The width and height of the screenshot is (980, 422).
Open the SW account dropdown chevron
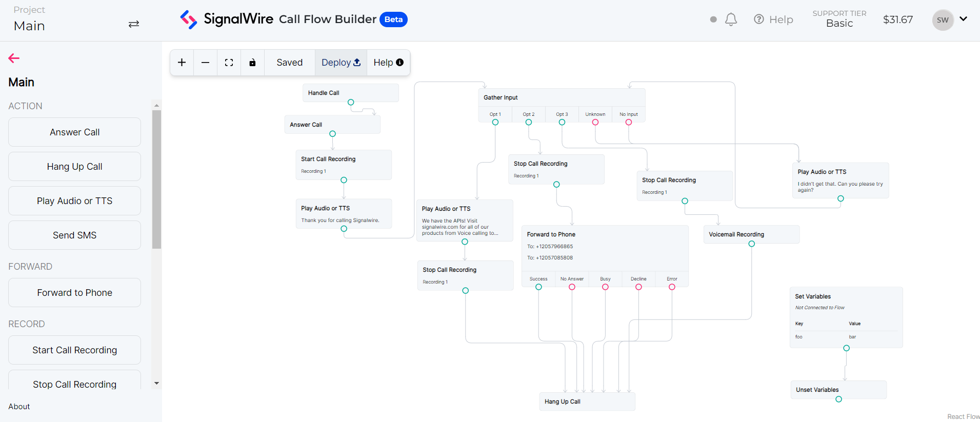click(x=964, y=19)
